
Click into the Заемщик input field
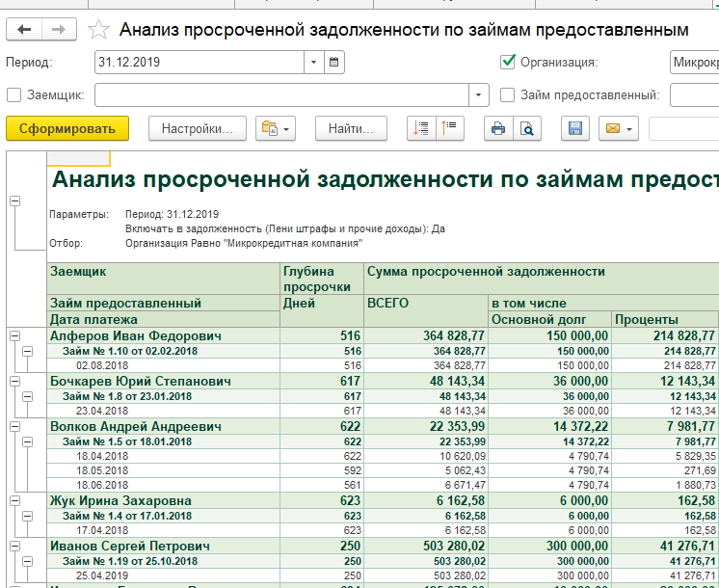point(282,94)
